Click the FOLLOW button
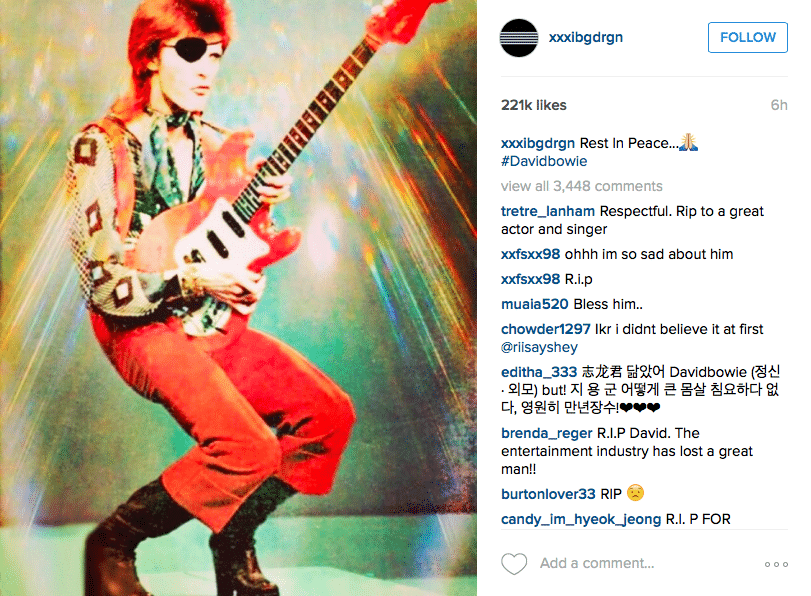Image resolution: width=811 pixels, height=596 pixels. [747, 37]
